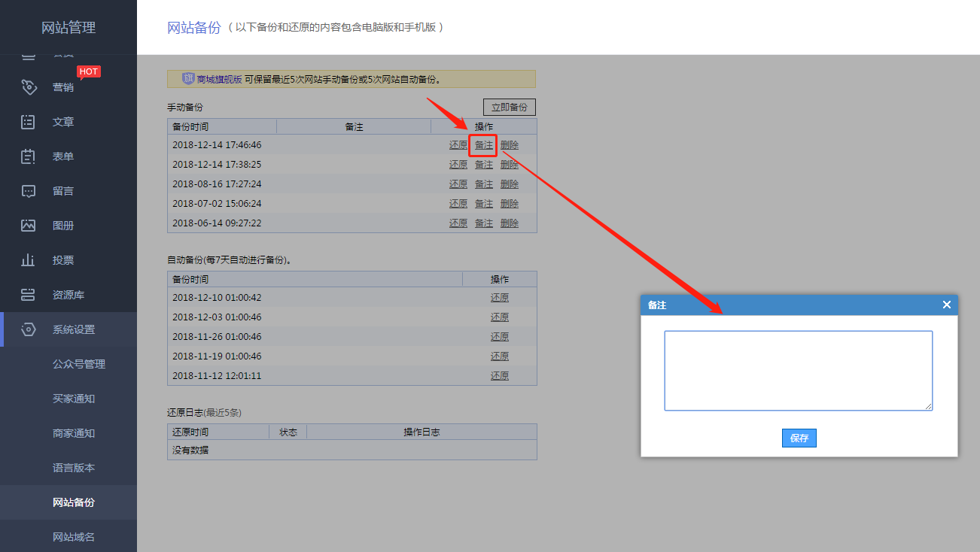Screen dimensions: 980x552
Task: Click the 文章 article list icon
Action: pyautogui.click(x=29, y=122)
